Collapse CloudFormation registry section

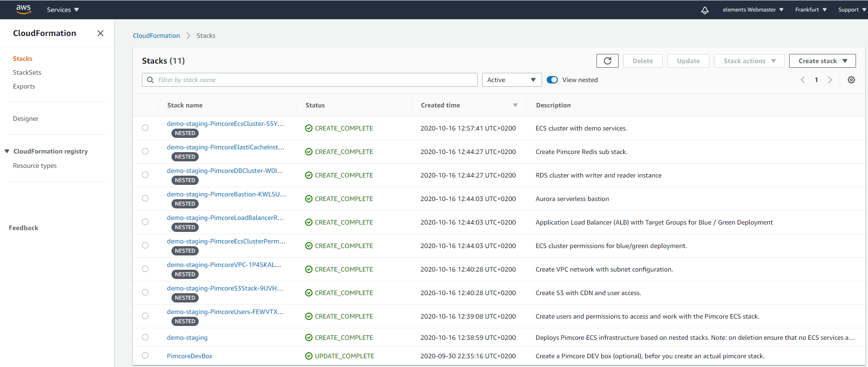tap(7, 151)
